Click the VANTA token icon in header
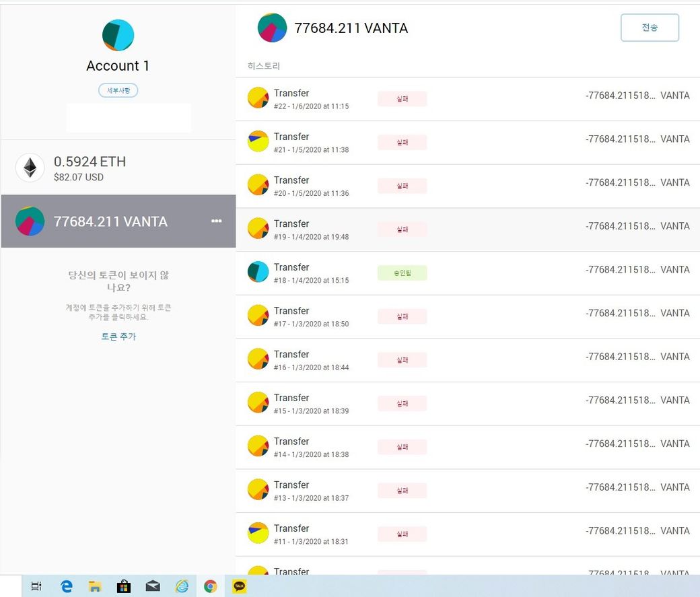This screenshot has height=597, width=700. pos(272,28)
